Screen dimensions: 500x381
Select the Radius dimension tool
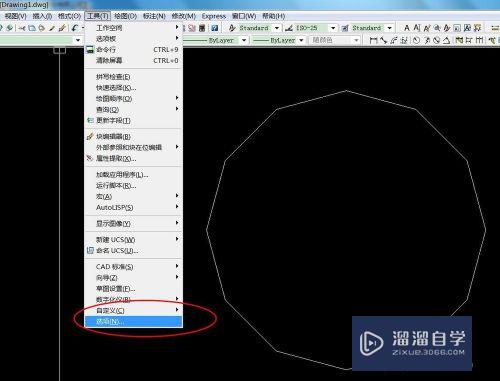pos(416,40)
